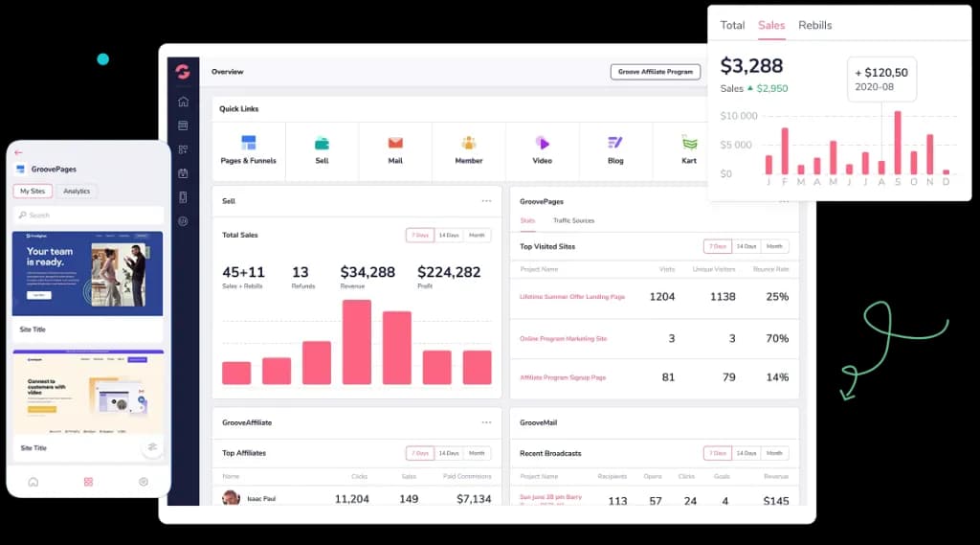Click the $224,282 Profit figure
Screen dimensions: 980x545
point(449,272)
